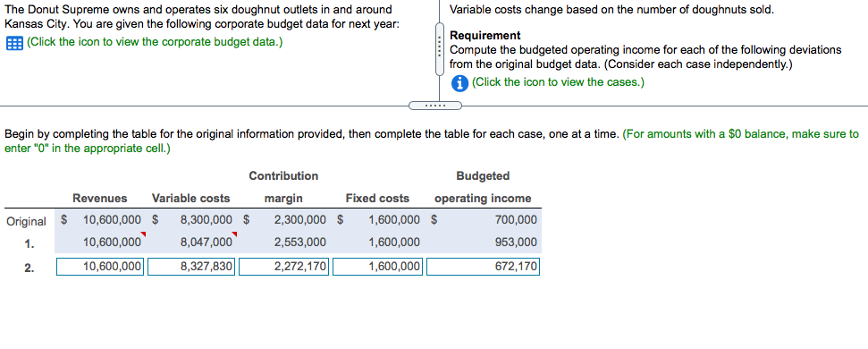Click the Revenues column header
Screen dimensions: 868x349
click(100, 199)
